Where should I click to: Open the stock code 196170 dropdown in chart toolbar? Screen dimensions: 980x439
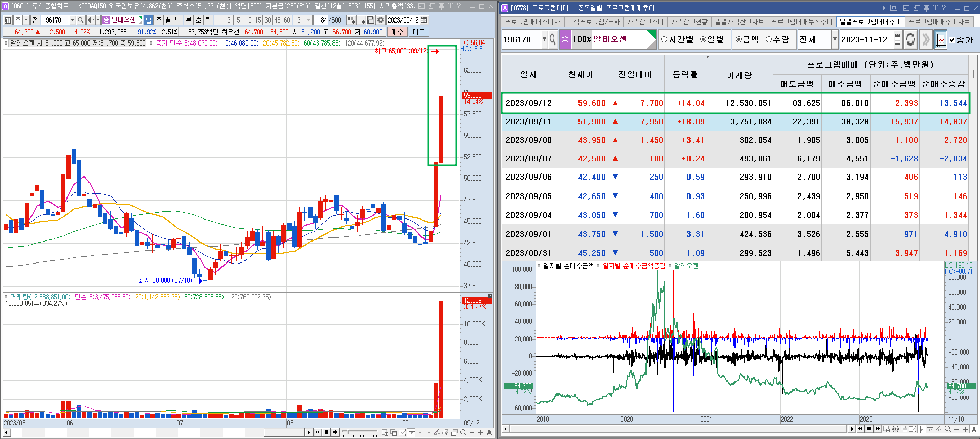click(x=72, y=20)
